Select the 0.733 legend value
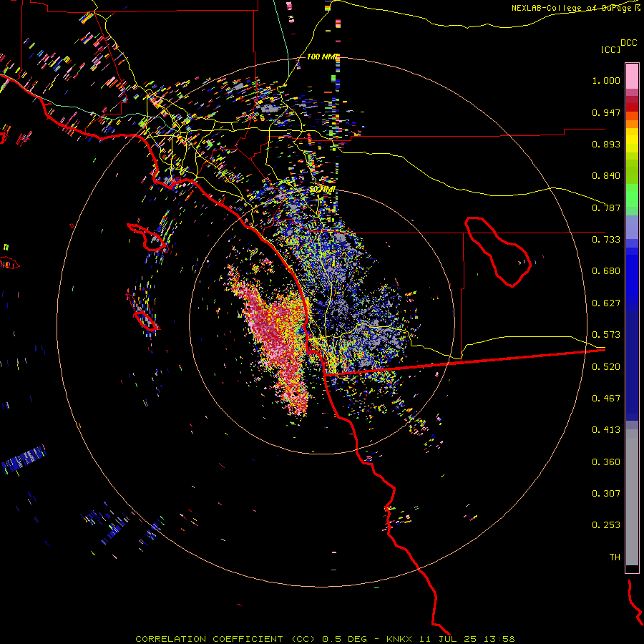This screenshot has height=644, width=644. click(606, 240)
